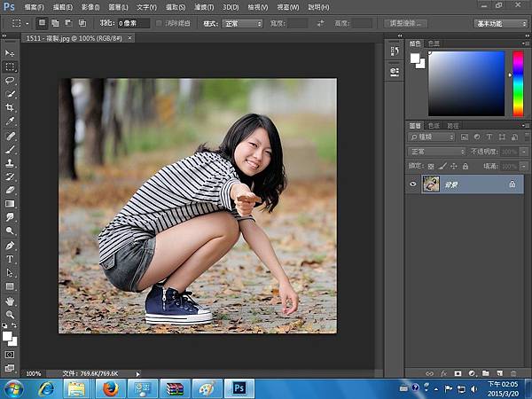
Task: Click the hue spectrum slider in color panel
Action: pyautogui.click(x=517, y=83)
